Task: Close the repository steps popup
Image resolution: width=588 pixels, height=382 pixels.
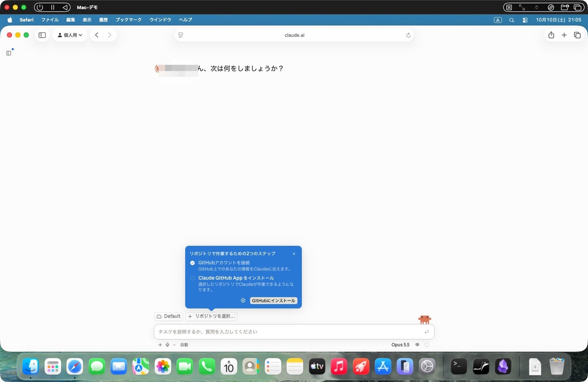Action: (294, 254)
